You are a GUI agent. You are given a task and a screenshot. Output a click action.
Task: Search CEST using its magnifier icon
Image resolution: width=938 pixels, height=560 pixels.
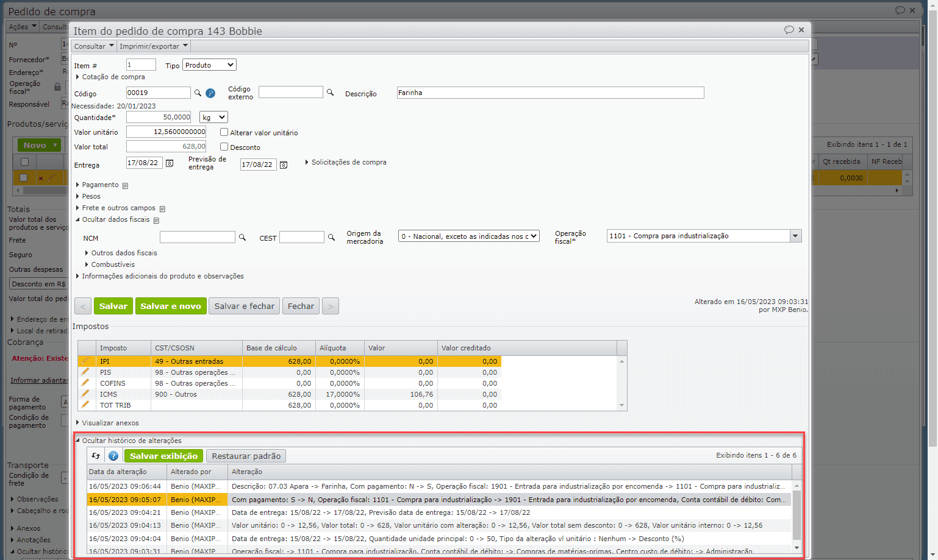click(331, 238)
